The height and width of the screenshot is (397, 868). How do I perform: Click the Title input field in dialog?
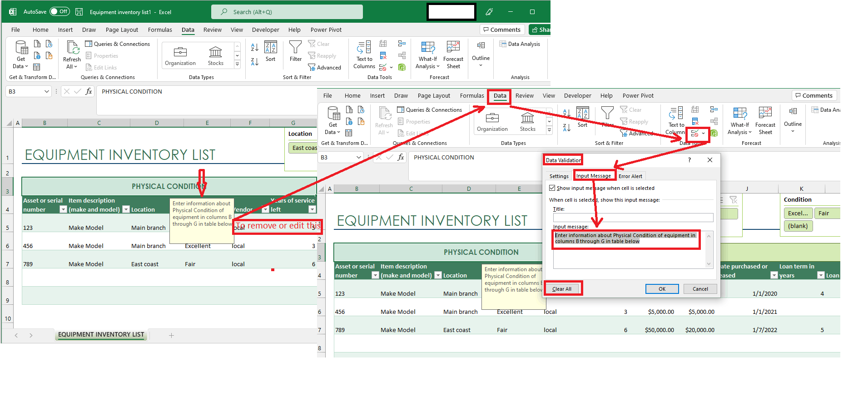pos(633,218)
